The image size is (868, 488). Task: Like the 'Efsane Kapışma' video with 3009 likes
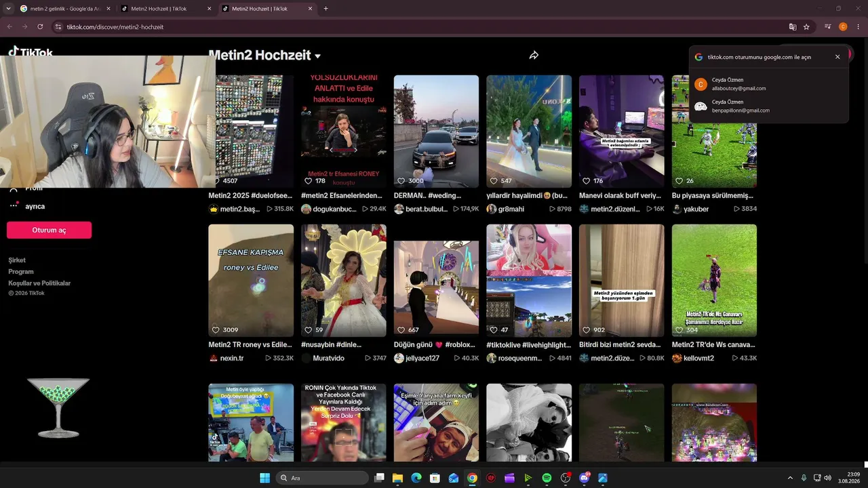pyautogui.click(x=216, y=330)
